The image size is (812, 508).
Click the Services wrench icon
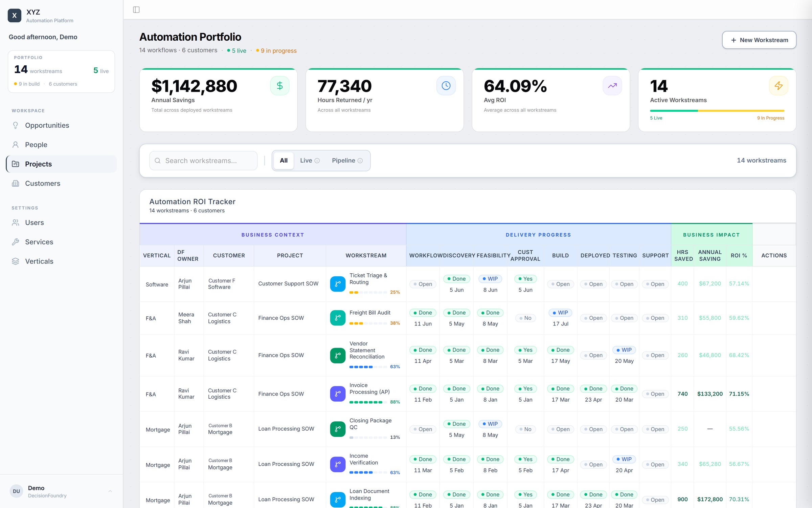tap(16, 242)
